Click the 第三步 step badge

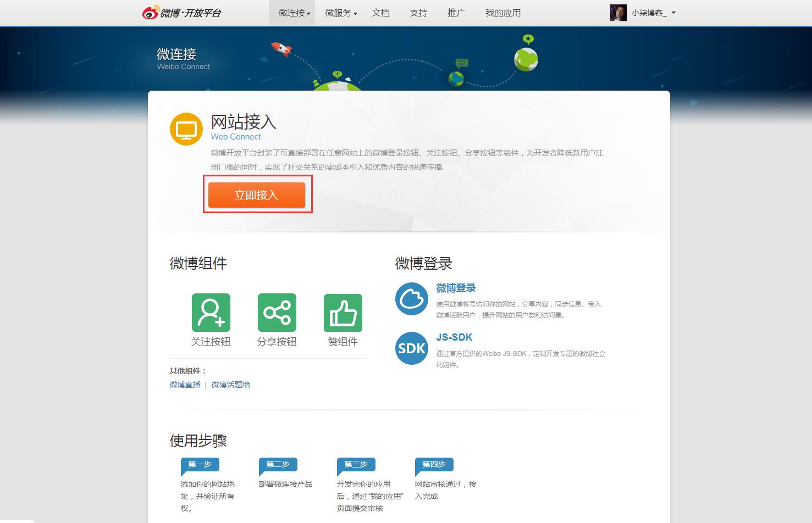(356, 465)
